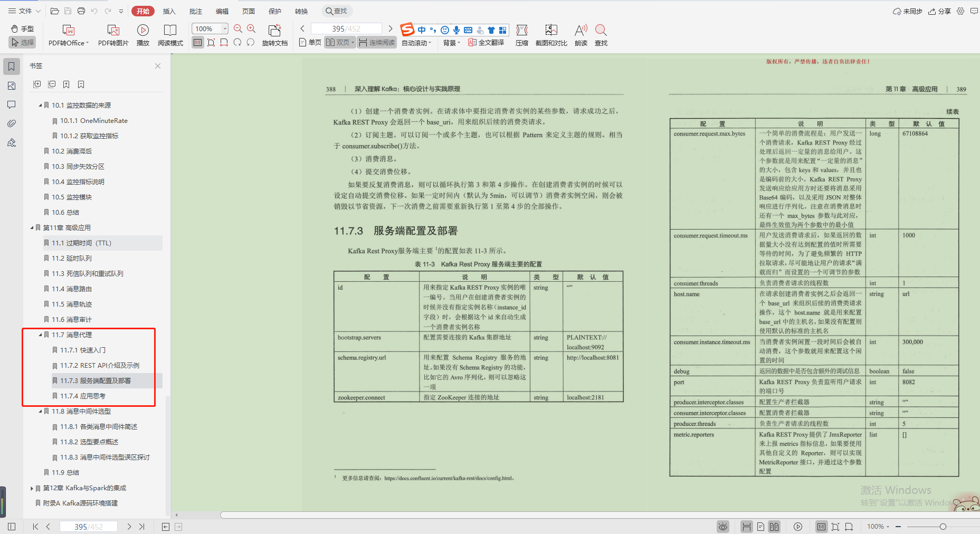Start slideshow playback (播放) in the ribbon
The width and height of the screenshot is (980, 534).
click(142, 35)
